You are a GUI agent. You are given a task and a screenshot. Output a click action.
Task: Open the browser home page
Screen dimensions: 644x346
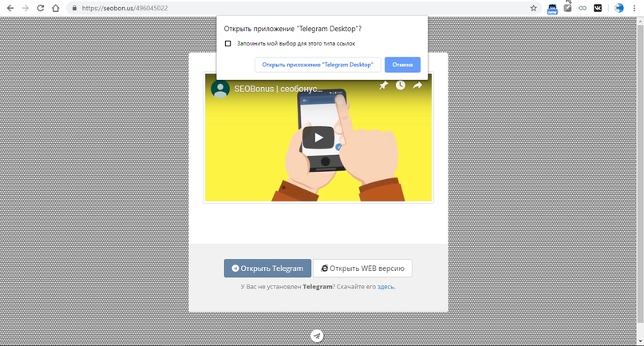point(55,8)
